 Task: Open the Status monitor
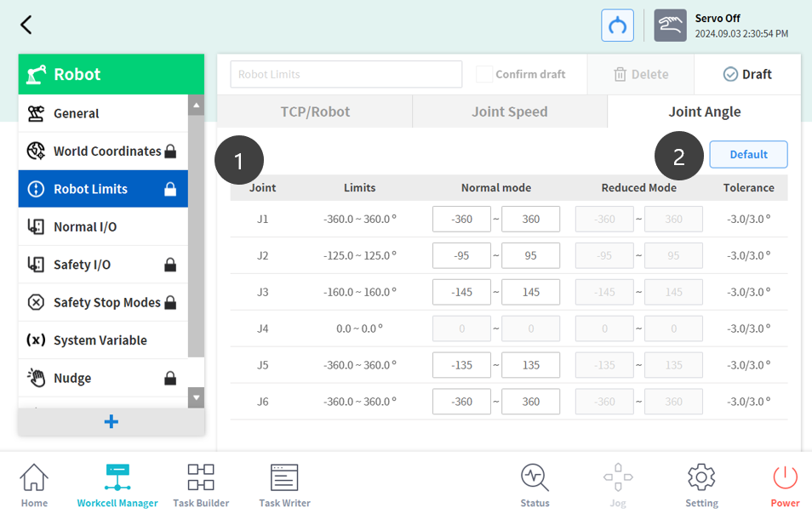point(535,486)
